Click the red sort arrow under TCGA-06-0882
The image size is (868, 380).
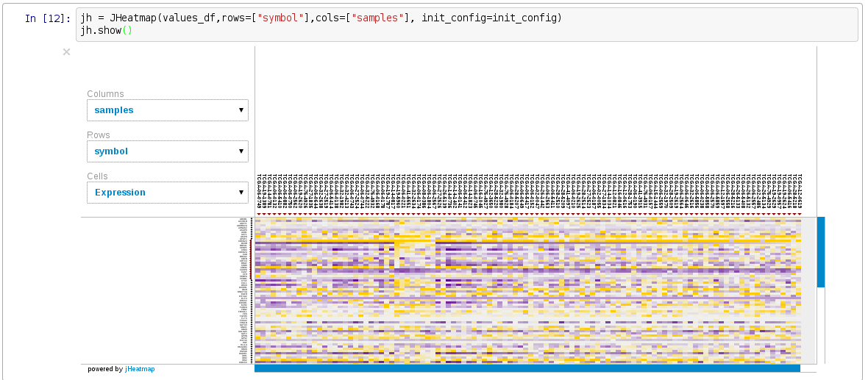(x=285, y=214)
